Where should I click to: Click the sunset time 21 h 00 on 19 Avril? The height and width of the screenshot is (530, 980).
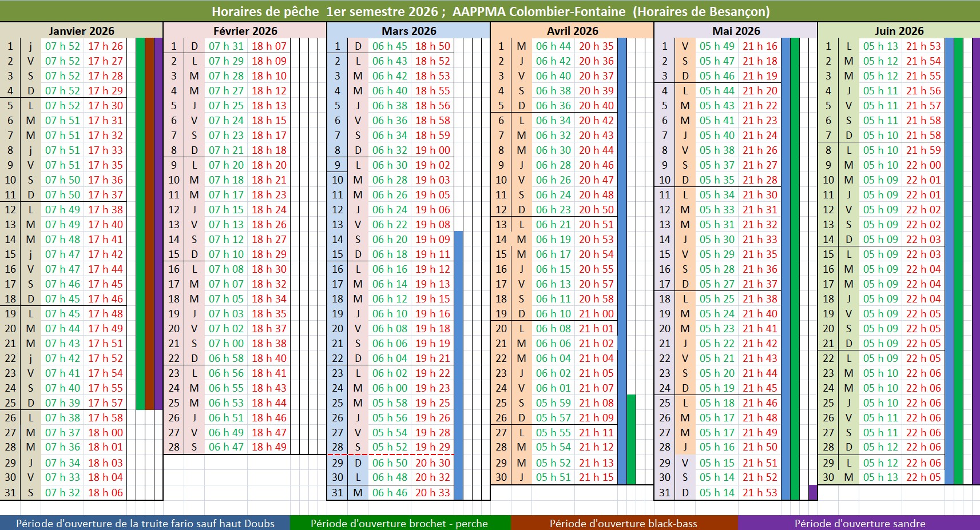click(596, 314)
